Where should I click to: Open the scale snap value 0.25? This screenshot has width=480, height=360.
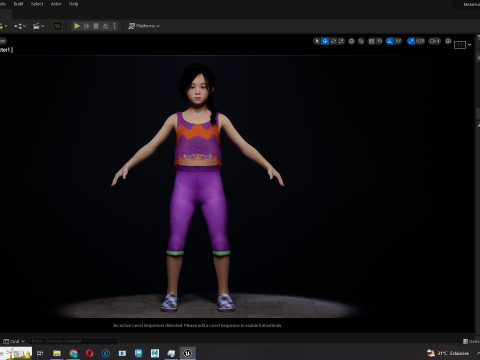[420, 41]
